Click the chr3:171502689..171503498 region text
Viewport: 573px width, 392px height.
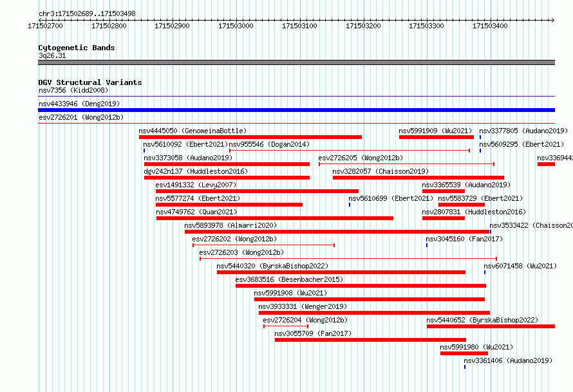87,14
